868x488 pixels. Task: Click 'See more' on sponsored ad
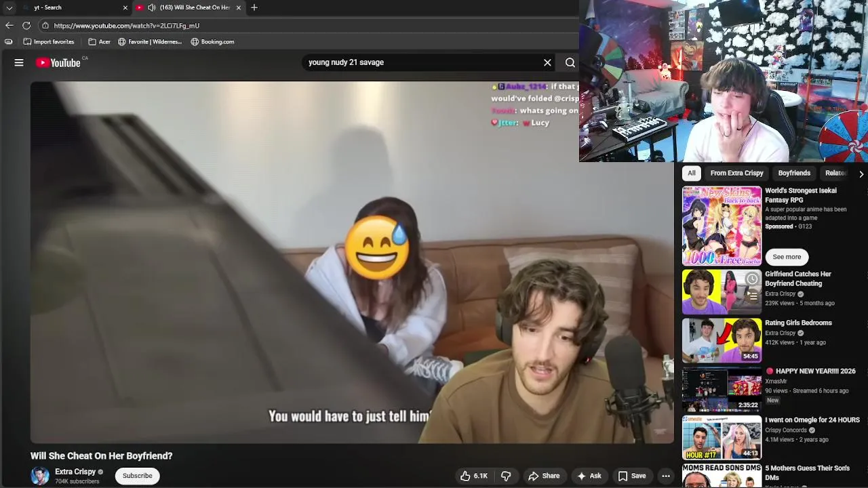click(787, 257)
